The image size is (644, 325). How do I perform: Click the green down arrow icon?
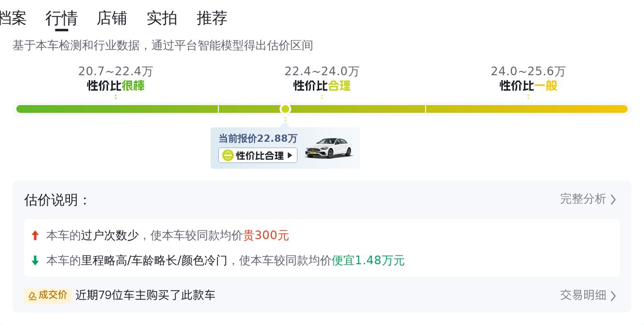35,261
